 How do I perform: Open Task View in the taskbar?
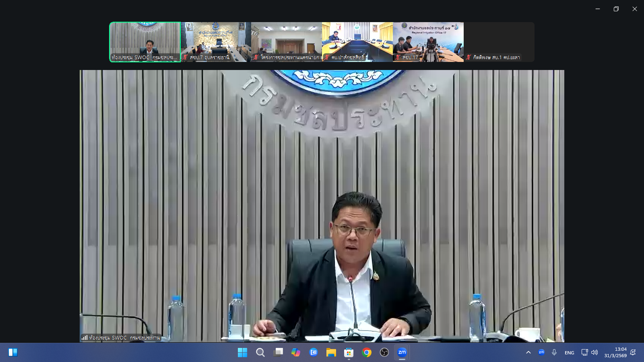coord(278,352)
